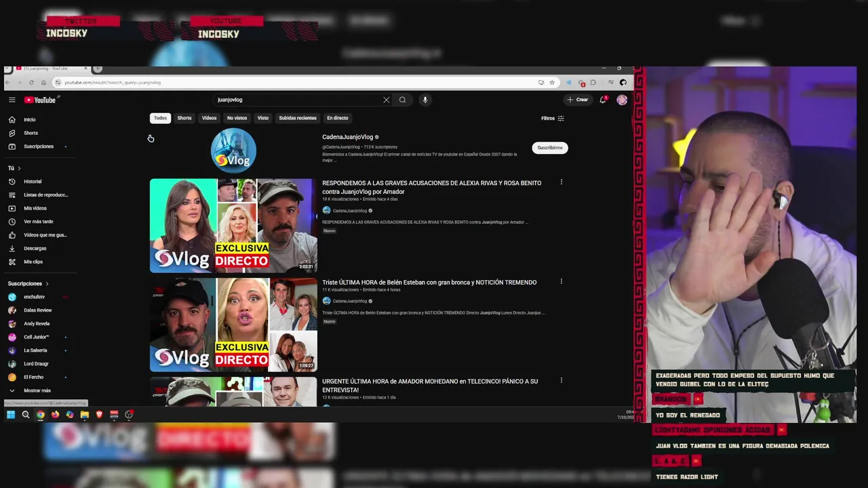
Task: Open Windows taskbar search
Action: pos(26,415)
